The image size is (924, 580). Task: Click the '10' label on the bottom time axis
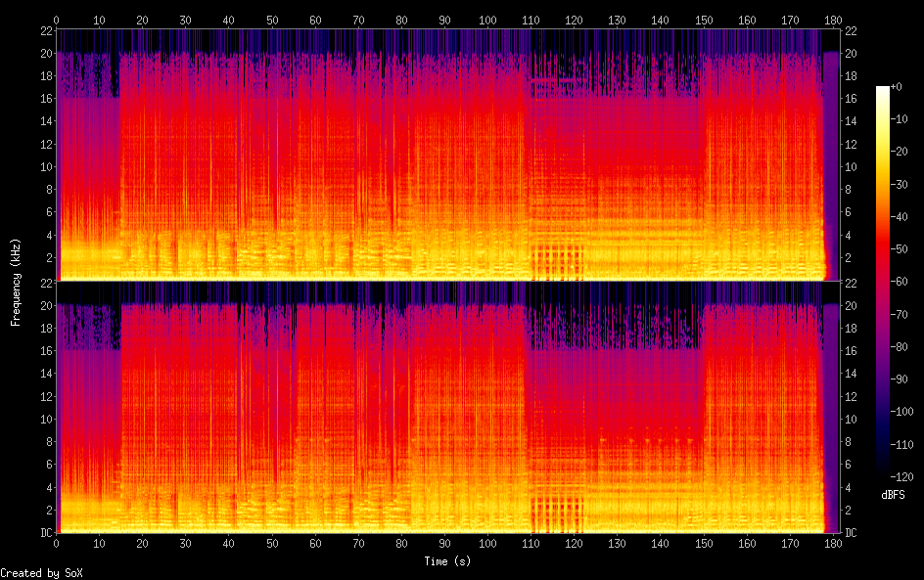coord(99,544)
